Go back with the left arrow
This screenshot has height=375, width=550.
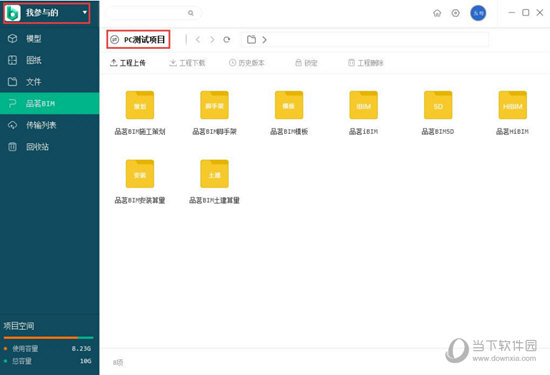point(198,40)
